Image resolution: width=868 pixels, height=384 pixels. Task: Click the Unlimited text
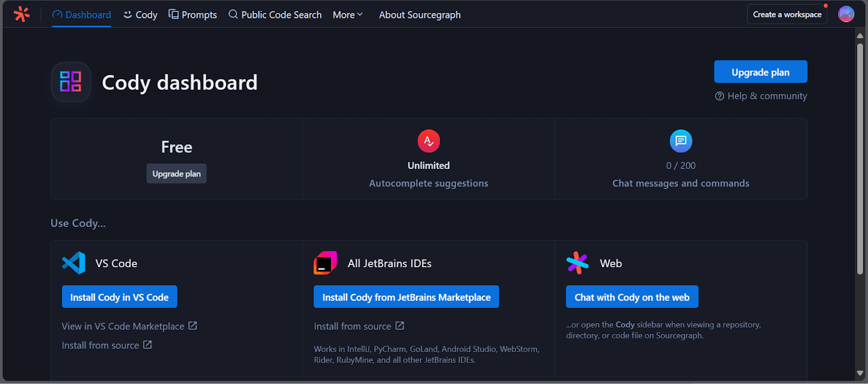pyautogui.click(x=429, y=166)
